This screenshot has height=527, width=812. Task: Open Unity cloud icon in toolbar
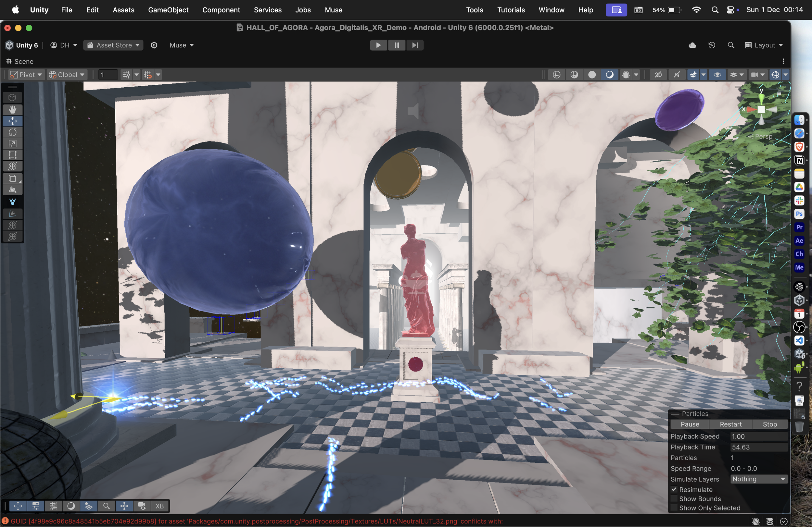(692, 45)
